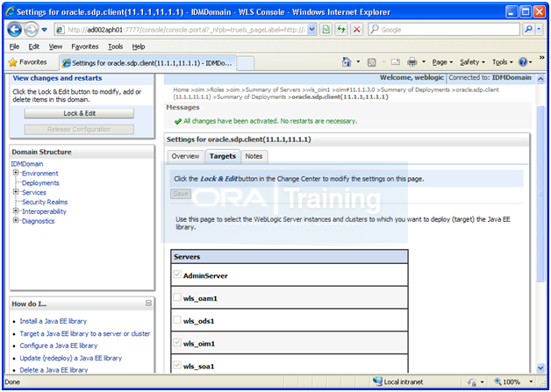The width and height of the screenshot is (551, 392).
Task: Toggle the wls_ods1 checkbox
Action: [177, 319]
